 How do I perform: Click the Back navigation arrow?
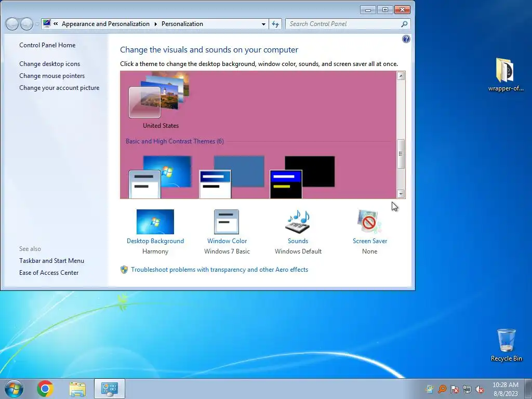pyautogui.click(x=12, y=24)
